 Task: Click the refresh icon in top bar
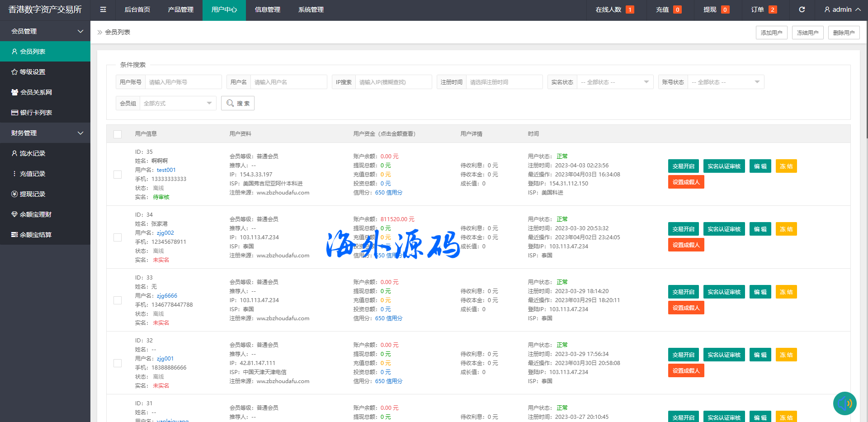tap(802, 9)
